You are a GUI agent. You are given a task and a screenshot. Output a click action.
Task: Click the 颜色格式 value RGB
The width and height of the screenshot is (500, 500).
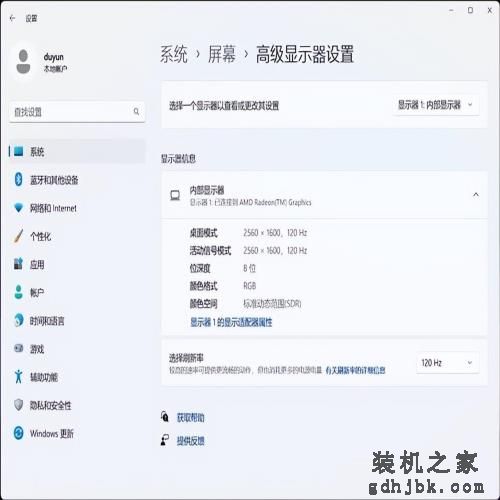[x=249, y=286]
